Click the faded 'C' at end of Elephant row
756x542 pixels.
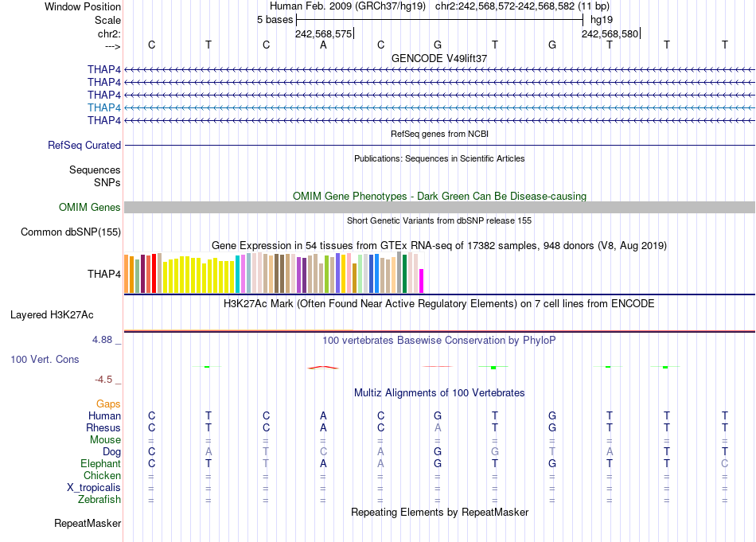click(x=725, y=463)
